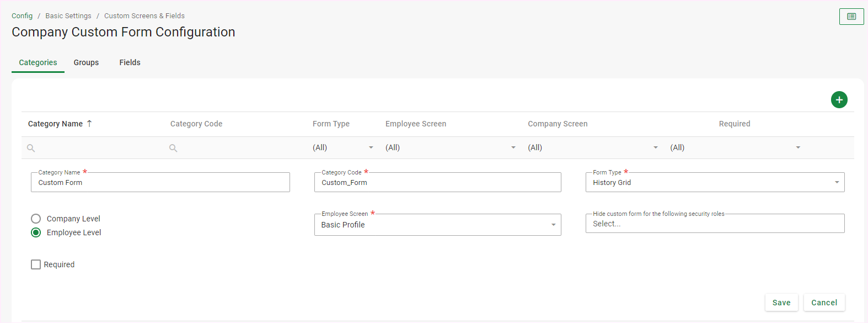Click the Category Code filter search icon
Image resolution: width=868 pixels, height=323 pixels.
click(173, 148)
